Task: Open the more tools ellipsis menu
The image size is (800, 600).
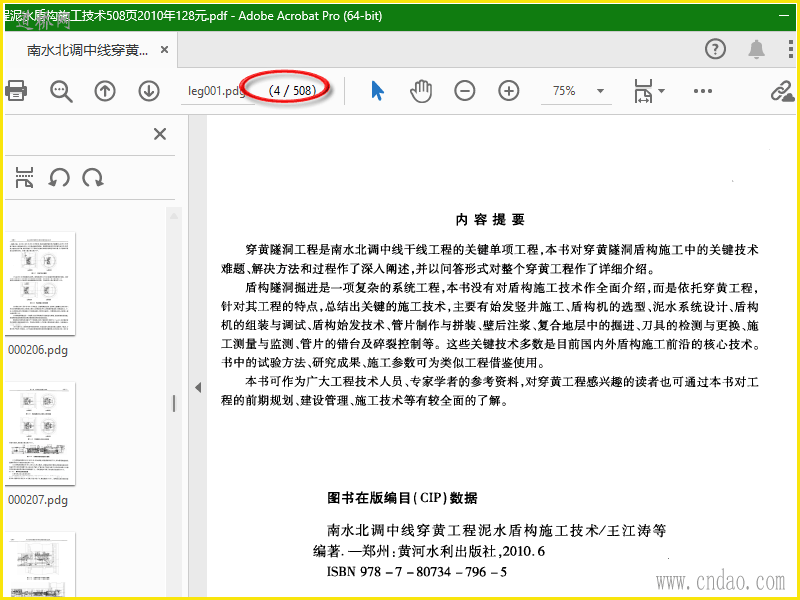Action: (x=703, y=91)
